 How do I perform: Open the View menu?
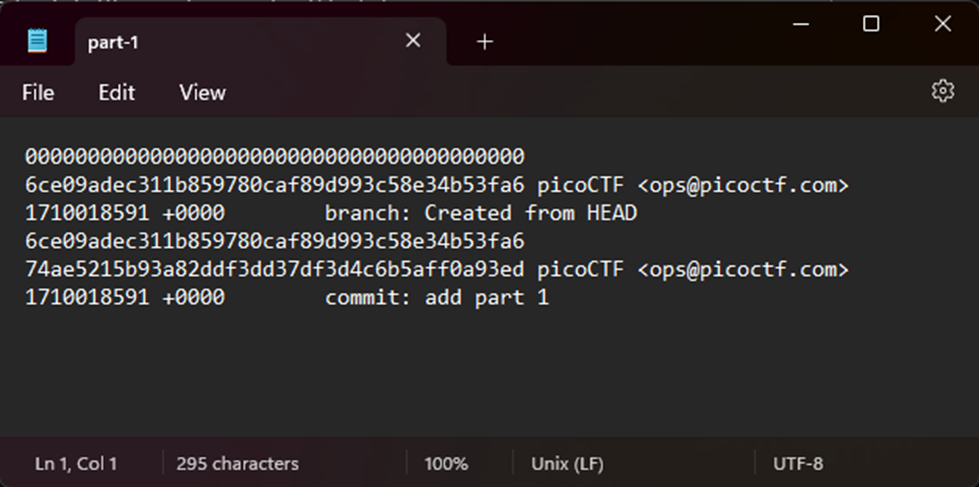(x=202, y=92)
